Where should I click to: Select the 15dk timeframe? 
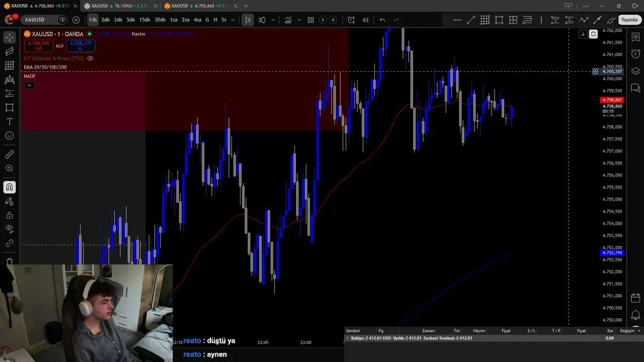tap(145, 20)
